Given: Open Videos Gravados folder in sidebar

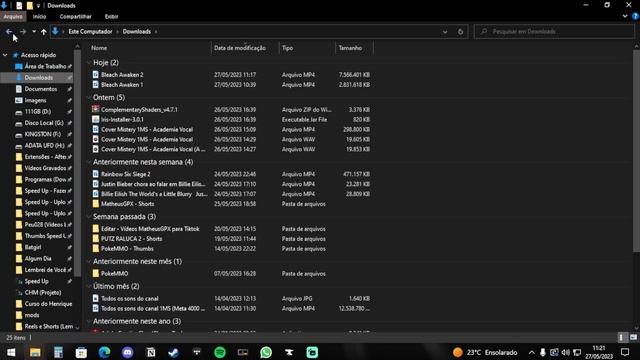Looking at the screenshot, I should pos(45,168).
